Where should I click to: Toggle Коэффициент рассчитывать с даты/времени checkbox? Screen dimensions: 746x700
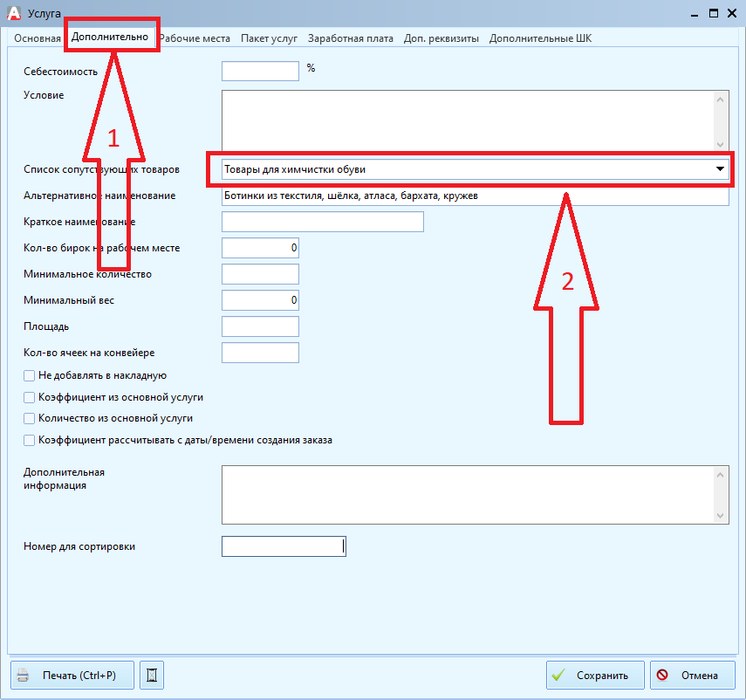coord(29,440)
